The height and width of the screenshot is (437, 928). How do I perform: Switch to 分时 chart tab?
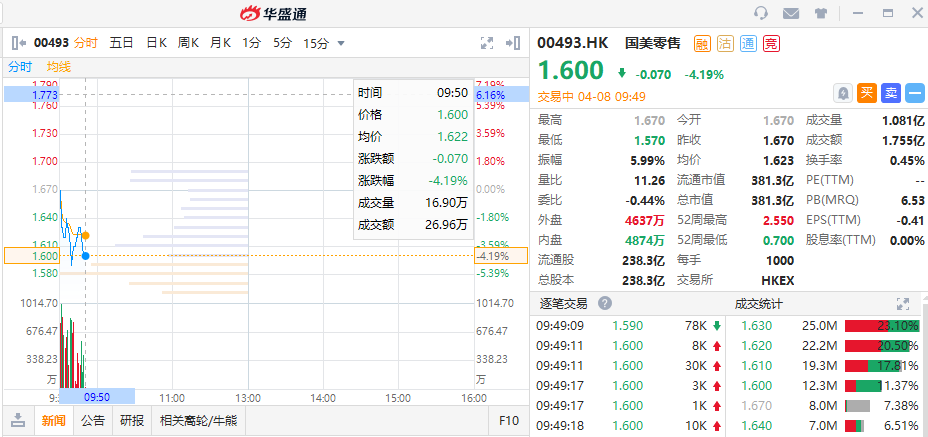pyautogui.click(x=86, y=43)
